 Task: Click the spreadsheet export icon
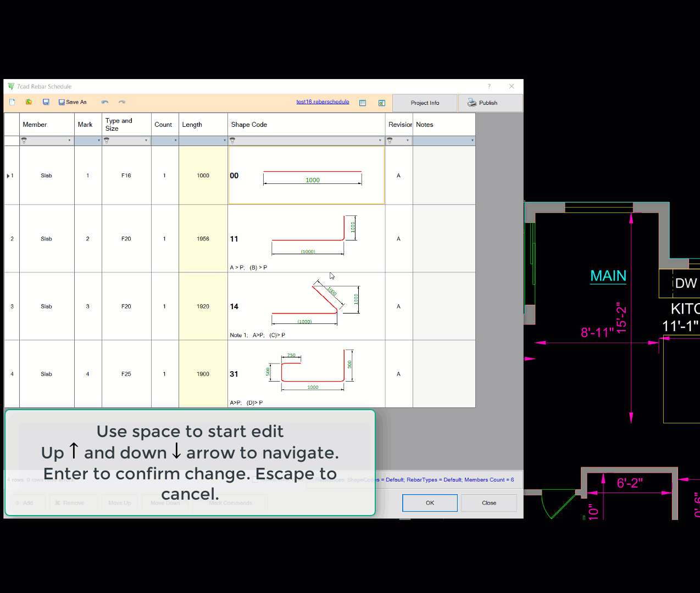(x=382, y=103)
